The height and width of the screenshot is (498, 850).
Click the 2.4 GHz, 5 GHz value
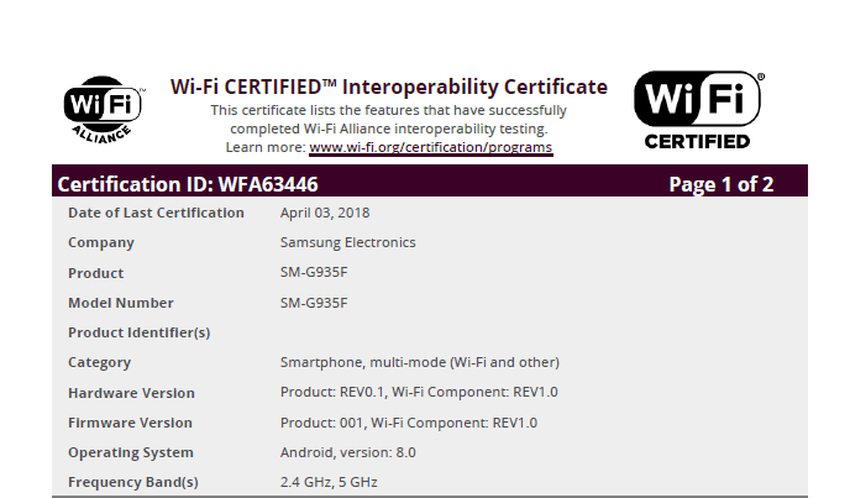coord(328,482)
